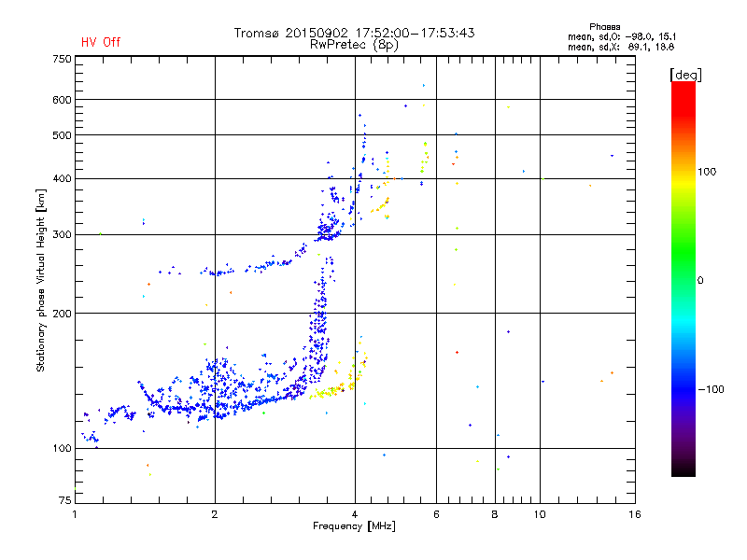Click the y-axis tick label '400'

pyautogui.click(x=62, y=179)
